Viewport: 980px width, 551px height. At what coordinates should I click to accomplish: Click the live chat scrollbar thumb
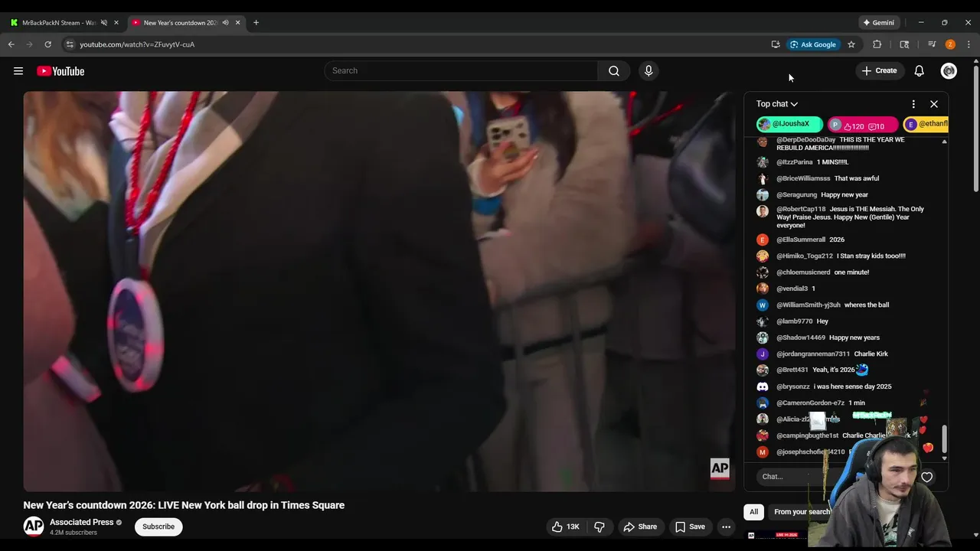[944, 439]
